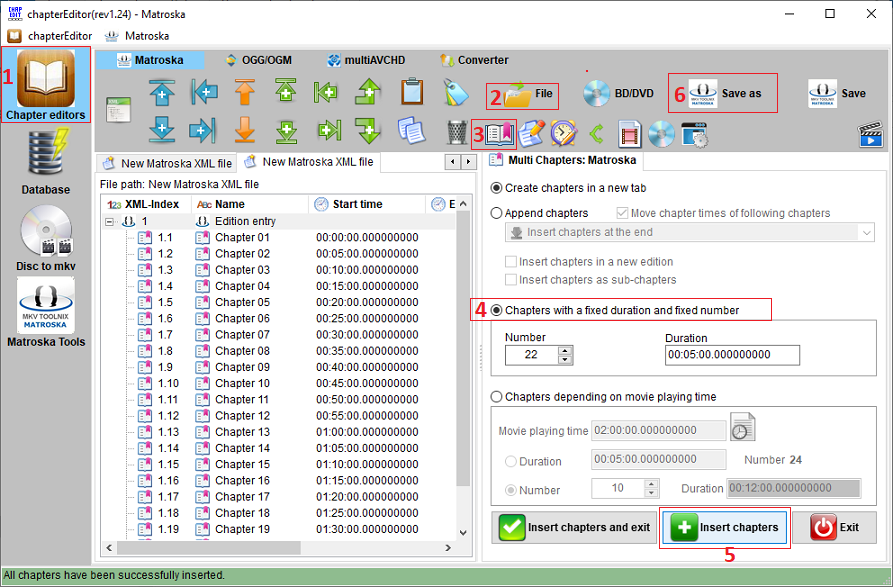Click the orange move down arrow
The image size is (893, 587).
[x=245, y=130]
